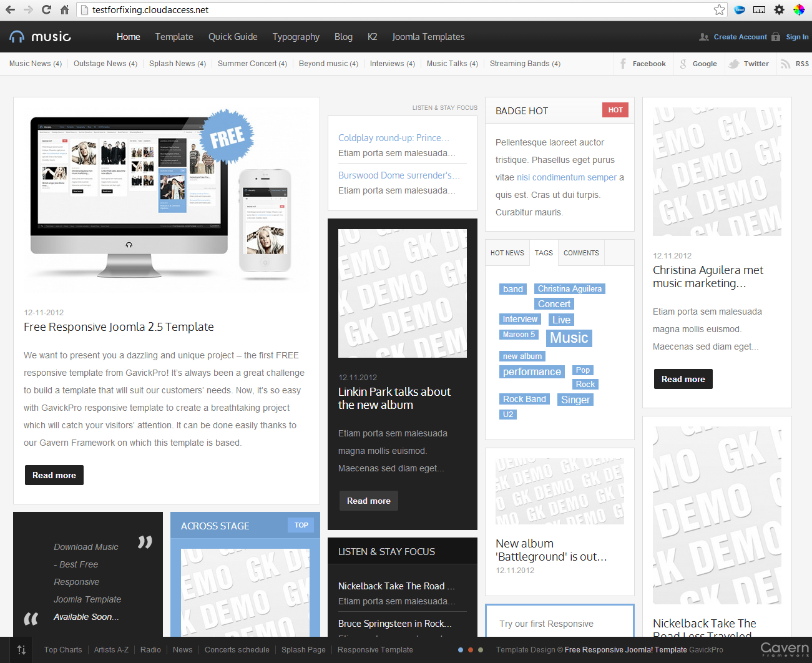Click the Free Responsive Joomla 2.5 Template title
Image resolution: width=812 pixels, height=663 pixels.
[x=119, y=327]
